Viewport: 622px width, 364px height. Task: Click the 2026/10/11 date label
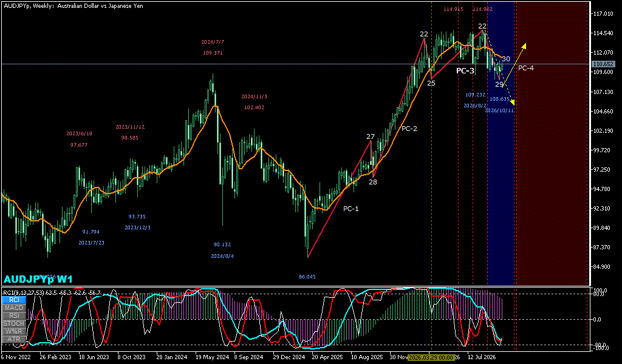coord(499,110)
